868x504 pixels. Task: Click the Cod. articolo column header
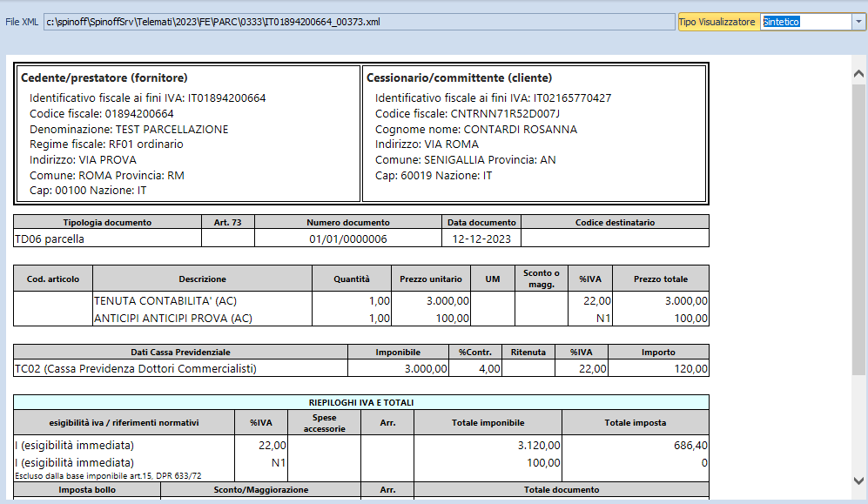[53, 279]
